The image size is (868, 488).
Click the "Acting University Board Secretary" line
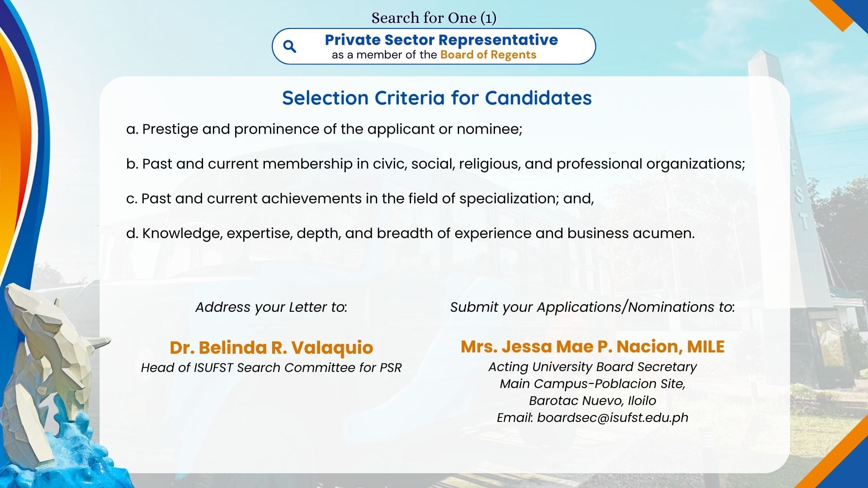coord(593,367)
